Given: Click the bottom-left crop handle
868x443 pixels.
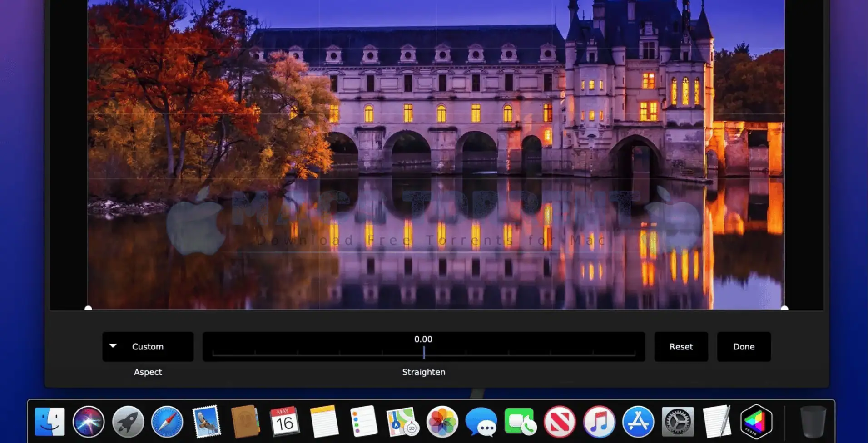Looking at the screenshot, I should tap(89, 309).
